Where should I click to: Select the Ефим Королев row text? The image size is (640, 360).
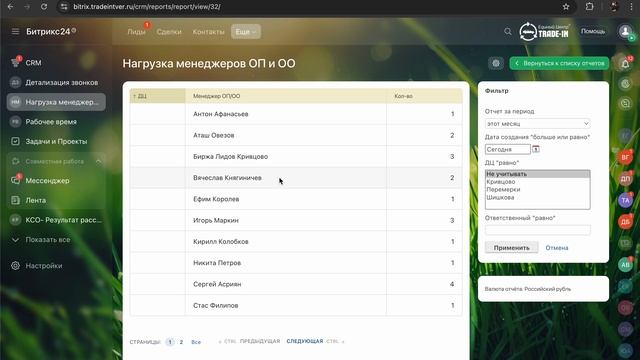(216, 199)
